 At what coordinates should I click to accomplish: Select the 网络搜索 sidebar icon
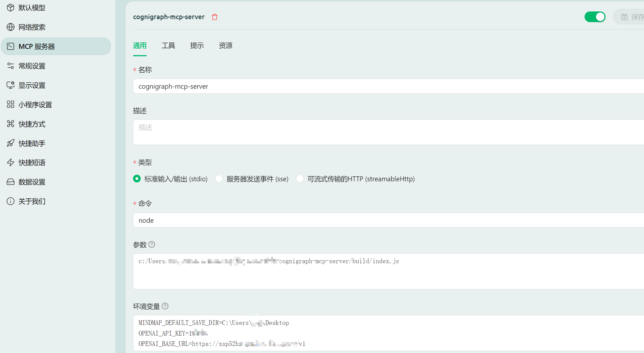tap(32, 27)
